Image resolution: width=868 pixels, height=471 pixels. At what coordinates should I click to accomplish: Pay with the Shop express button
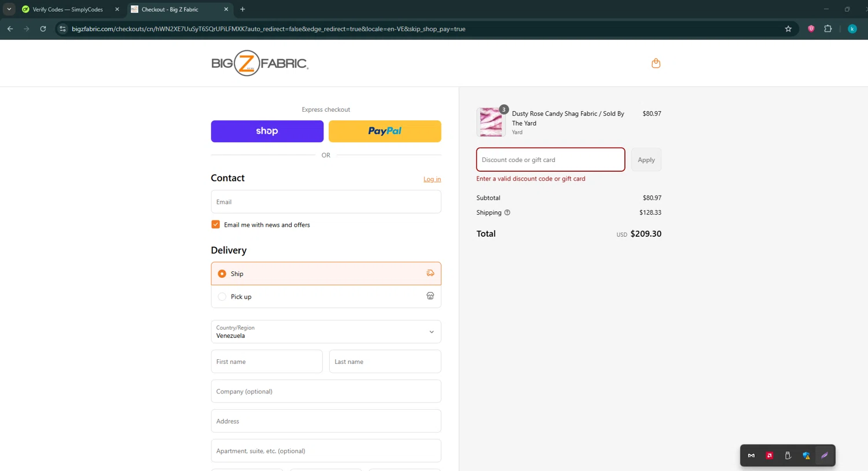tap(267, 131)
